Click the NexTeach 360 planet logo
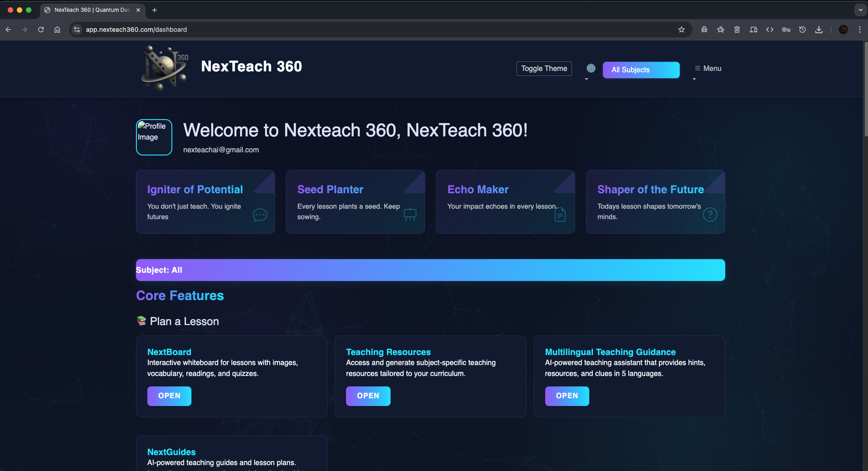 [165, 68]
